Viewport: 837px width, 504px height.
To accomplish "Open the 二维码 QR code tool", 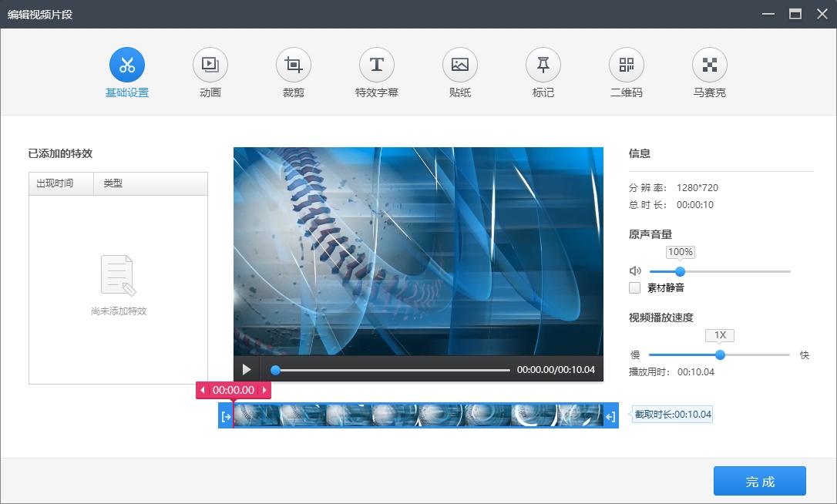I will coord(627,66).
